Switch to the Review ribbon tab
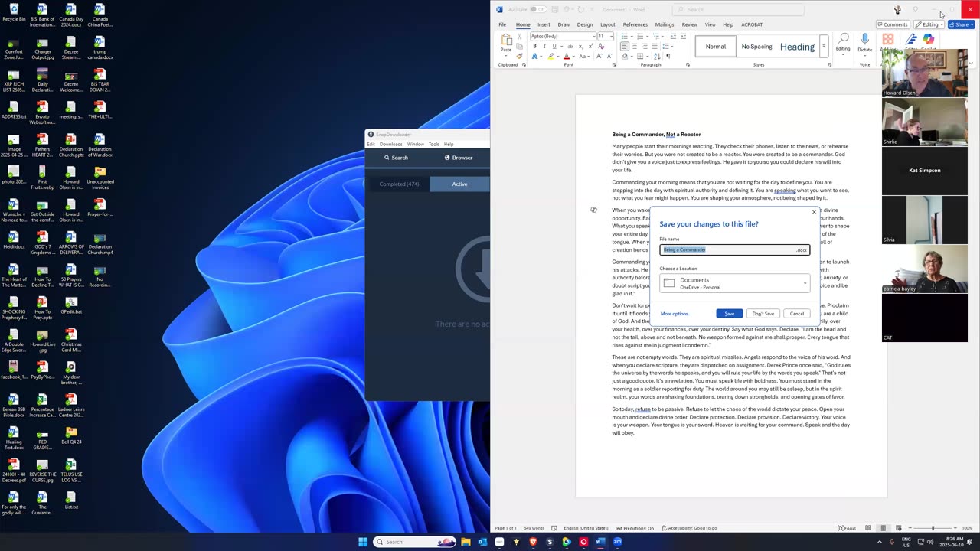 689,24
